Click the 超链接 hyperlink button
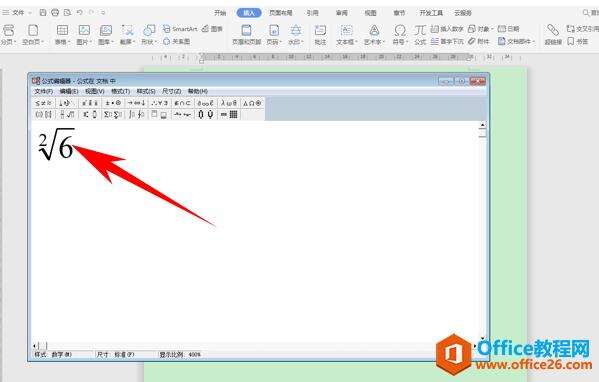This screenshot has width=599, height=382. pyautogui.click(x=553, y=35)
